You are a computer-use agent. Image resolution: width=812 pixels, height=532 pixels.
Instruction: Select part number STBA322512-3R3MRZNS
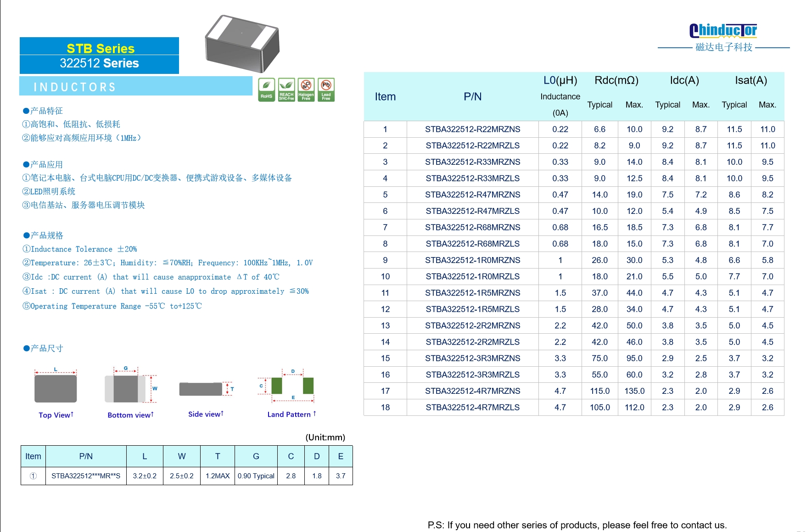click(472, 358)
